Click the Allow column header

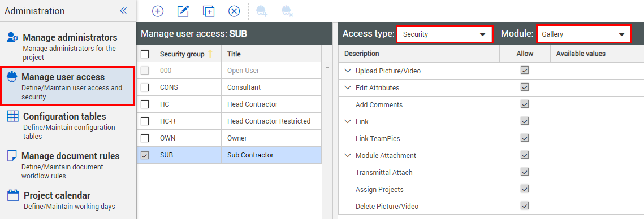[x=525, y=54]
